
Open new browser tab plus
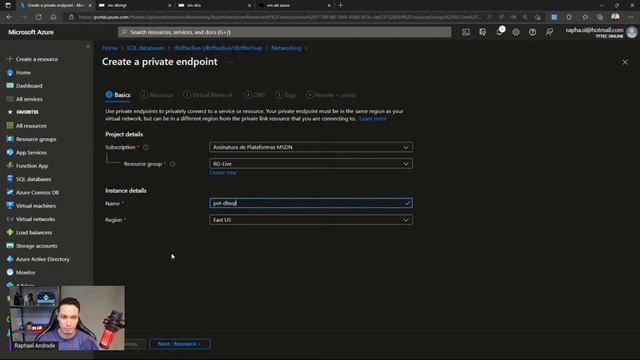click(x=340, y=5)
